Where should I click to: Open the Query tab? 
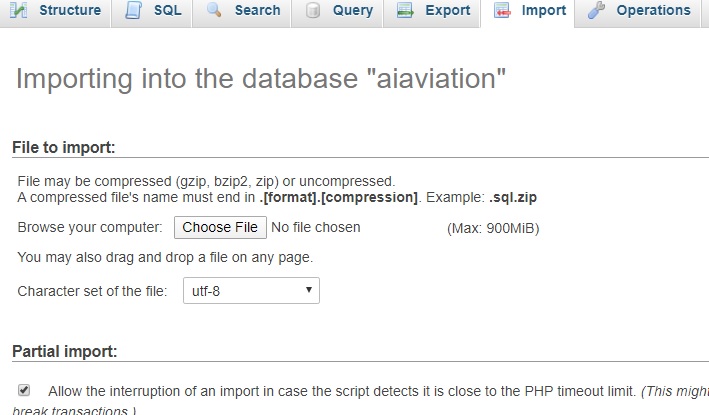(x=337, y=10)
